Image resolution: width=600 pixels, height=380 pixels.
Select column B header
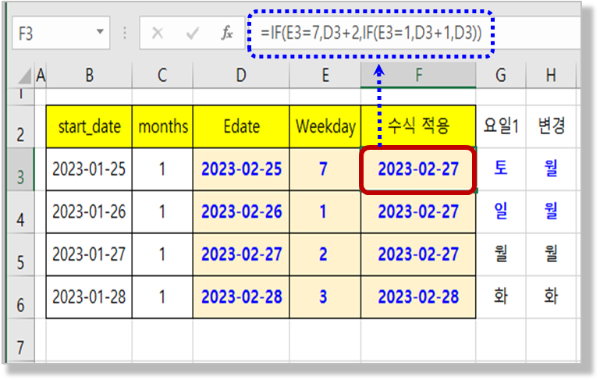89,75
